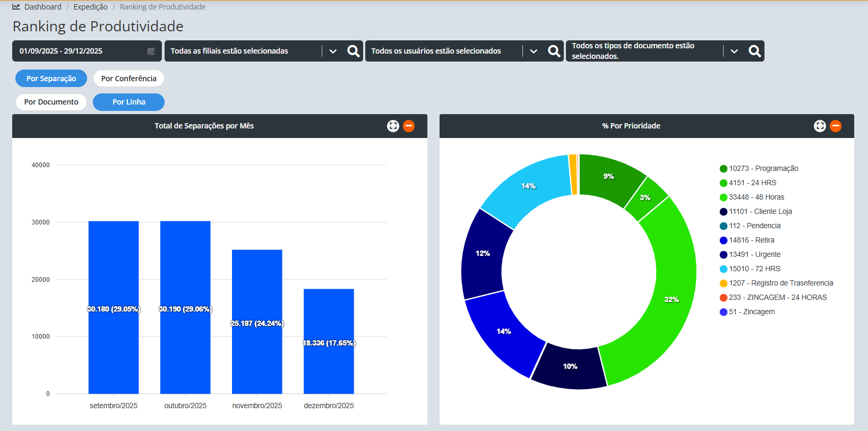Switch to the Por Conferência view
This screenshot has width=868, height=431.
pos(128,79)
